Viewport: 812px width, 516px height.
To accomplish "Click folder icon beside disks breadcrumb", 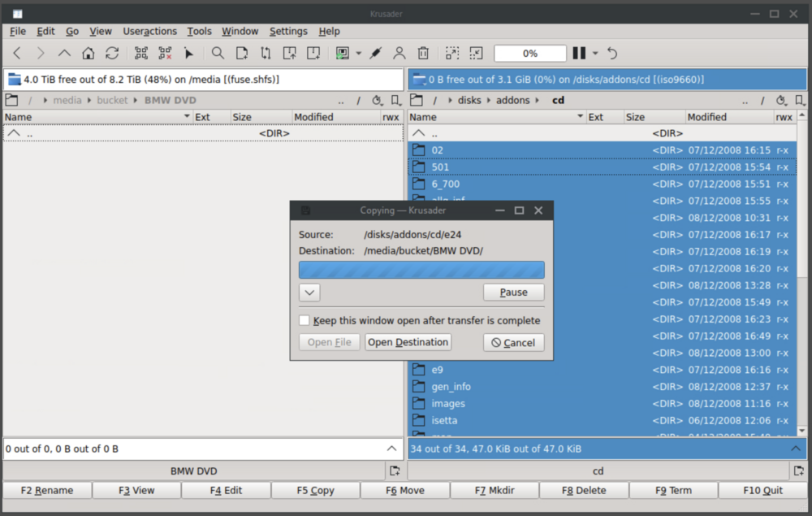I will [x=417, y=100].
